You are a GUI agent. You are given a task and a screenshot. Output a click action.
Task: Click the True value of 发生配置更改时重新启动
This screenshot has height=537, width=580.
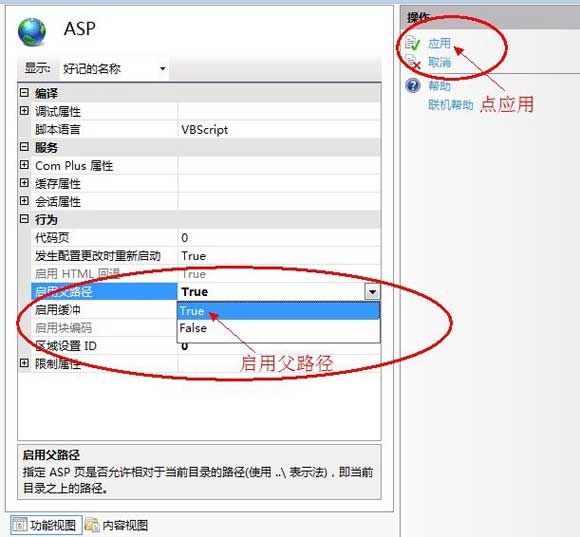pyautogui.click(x=193, y=256)
